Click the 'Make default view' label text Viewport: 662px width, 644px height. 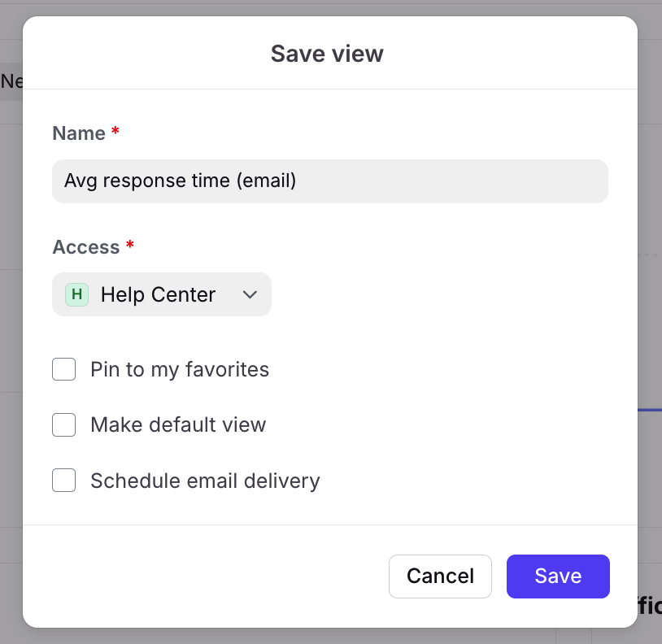coord(179,424)
